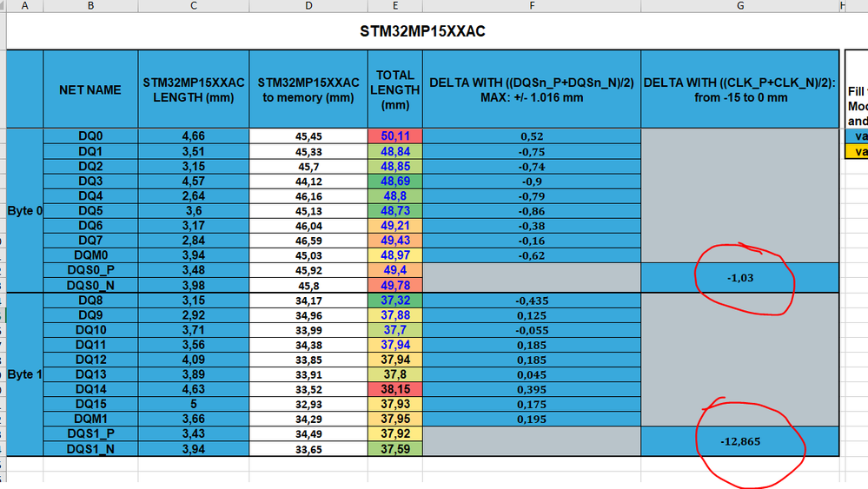The image size is (868, 489).
Task: Select the DQM1 delta 0,195 cell
Action: point(532,419)
